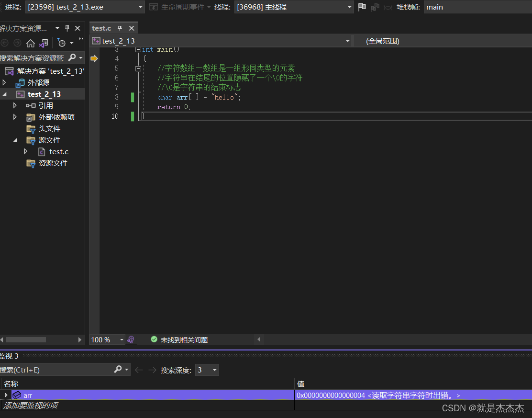Image resolution: width=532 pixels, height=418 pixels.
Task: Select the 引用 tree item
Action: (45, 106)
